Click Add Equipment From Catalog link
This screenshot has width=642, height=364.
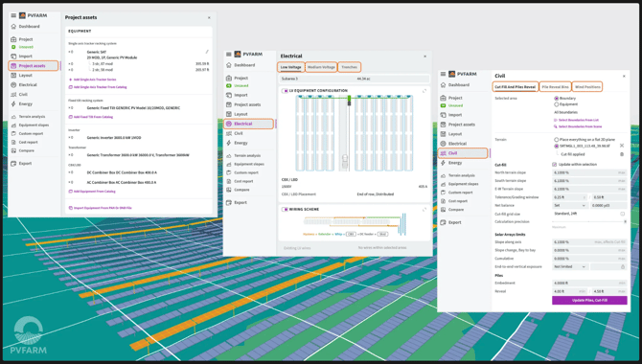tap(92, 192)
